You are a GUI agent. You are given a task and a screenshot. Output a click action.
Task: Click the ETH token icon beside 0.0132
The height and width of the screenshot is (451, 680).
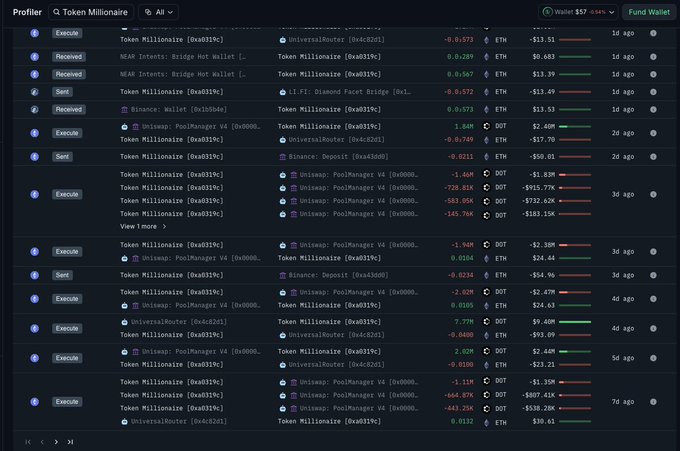(x=487, y=422)
